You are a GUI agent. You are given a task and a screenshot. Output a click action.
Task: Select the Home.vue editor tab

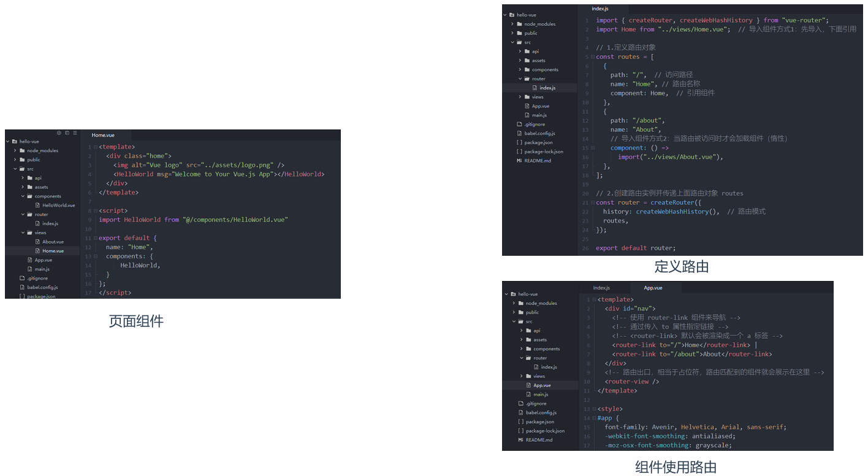[103, 135]
